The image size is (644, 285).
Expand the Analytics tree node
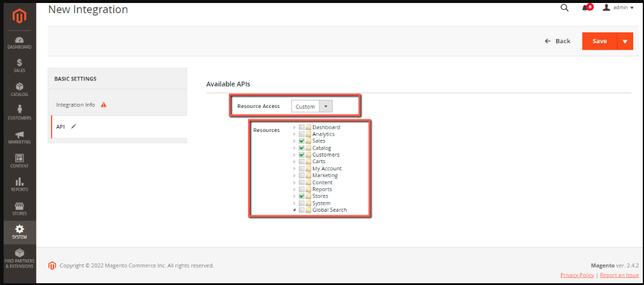294,134
